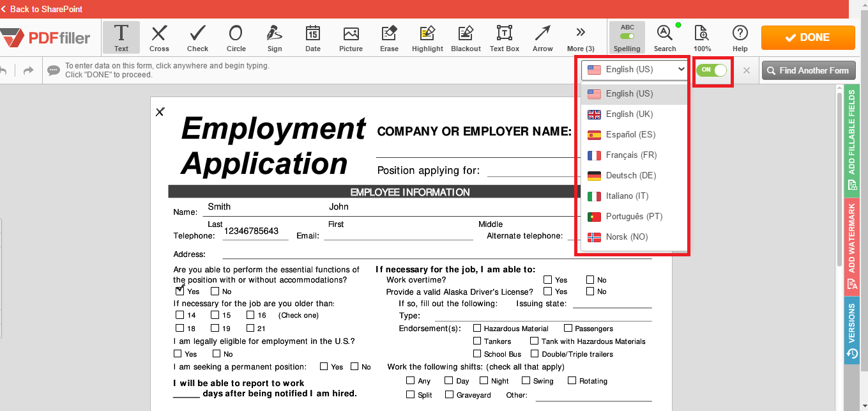Open the Versions side tab

pyautogui.click(x=851, y=330)
